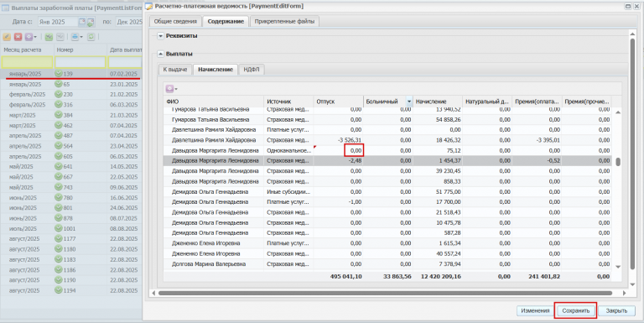Open the calendar picker next to Янв 2025
This screenshot has height=323, width=644.
click(x=81, y=21)
